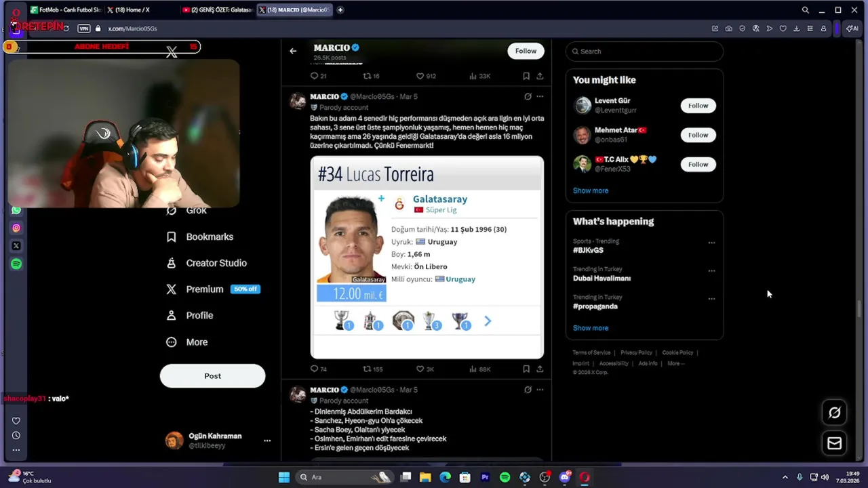
Task: Open the floating Messages envelope button
Action: pos(835,443)
